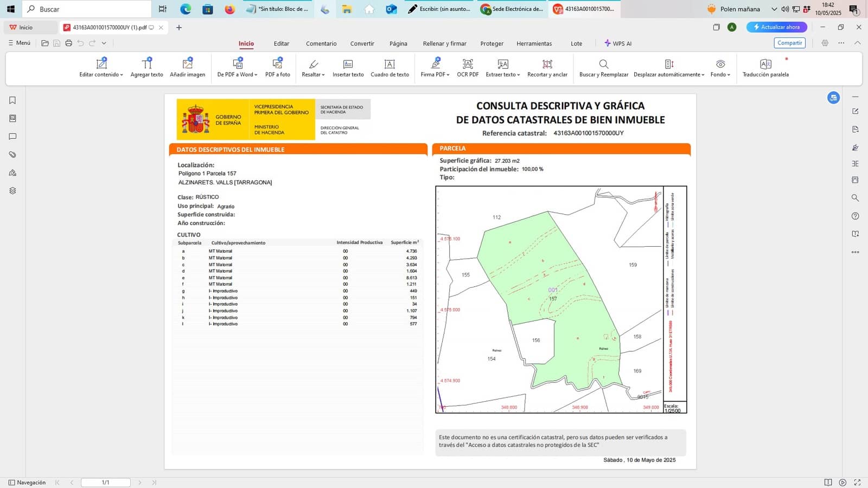This screenshot has width=868, height=488.
Task: Select the Recortar y anclar tool
Action: 547,68
